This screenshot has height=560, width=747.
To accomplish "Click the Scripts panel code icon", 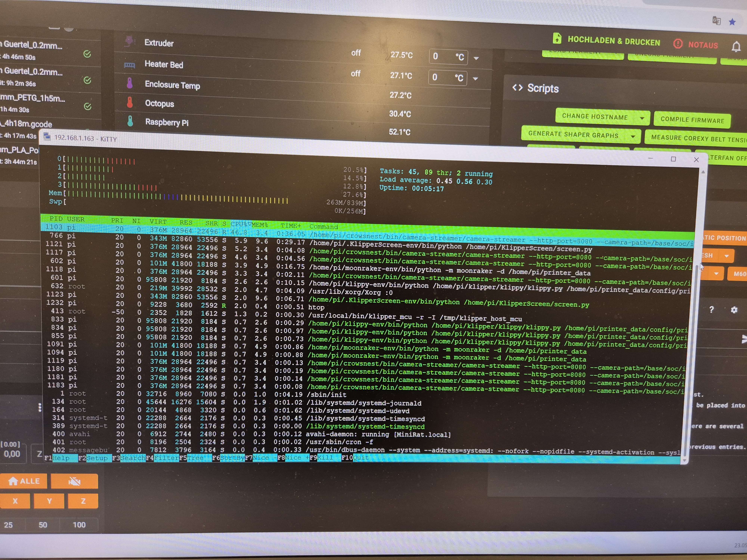I will tap(517, 88).
